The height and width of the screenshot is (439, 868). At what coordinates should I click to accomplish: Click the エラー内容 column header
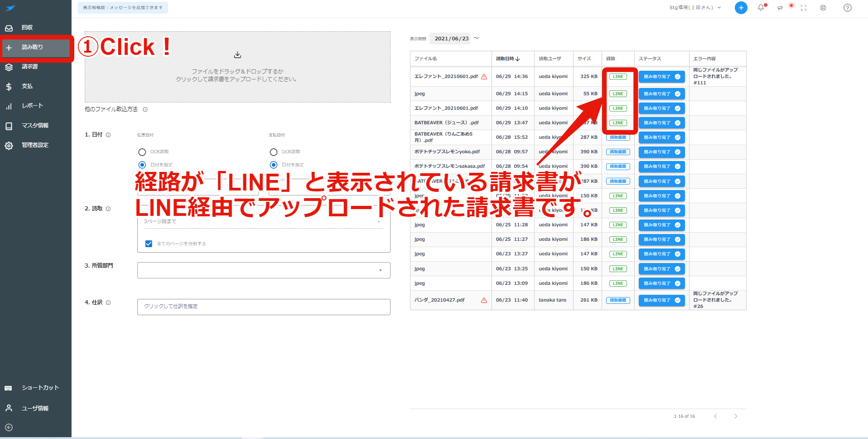[704, 59]
